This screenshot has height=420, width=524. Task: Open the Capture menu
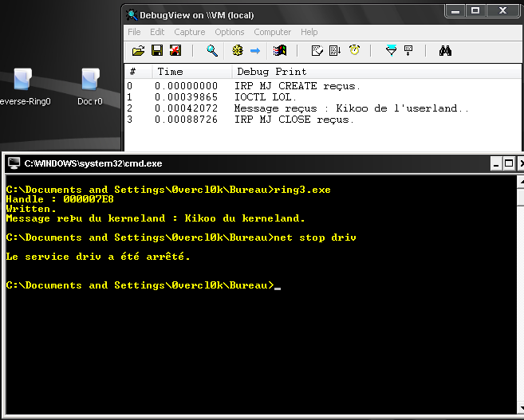click(190, 32)
